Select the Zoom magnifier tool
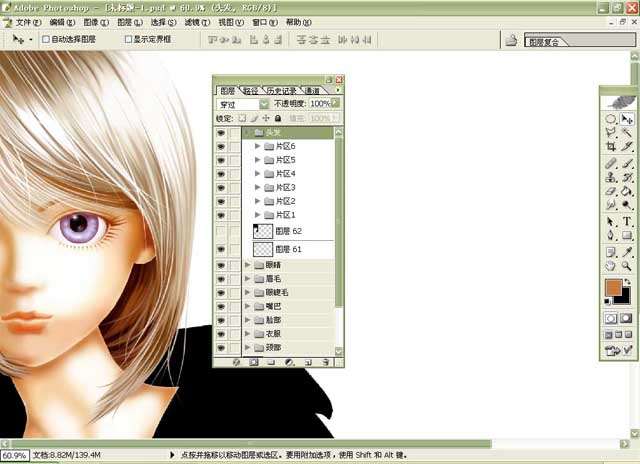This screenshot has height=464, width=640. click(x=627, y=266)
